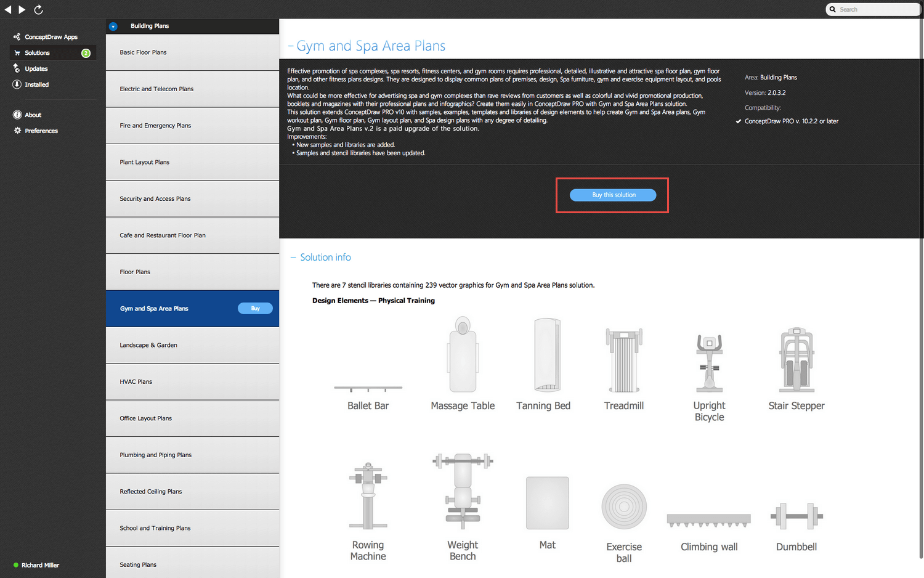Click the Design Elements — Physical Training heading
Image resolution: width=924 pixels, height=578 pixels.
tap(373, 301)
